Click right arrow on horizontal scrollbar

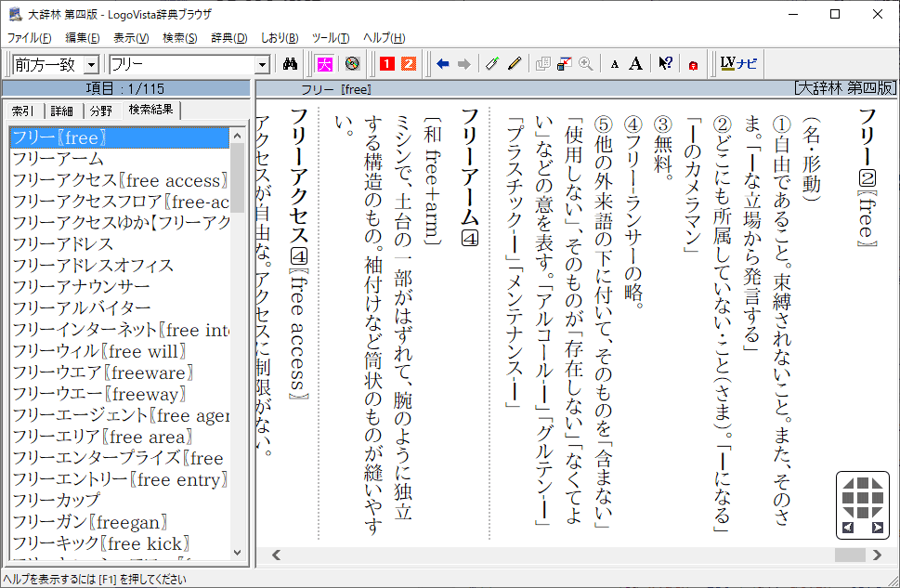pyautogui.click(x=878, y=555)
